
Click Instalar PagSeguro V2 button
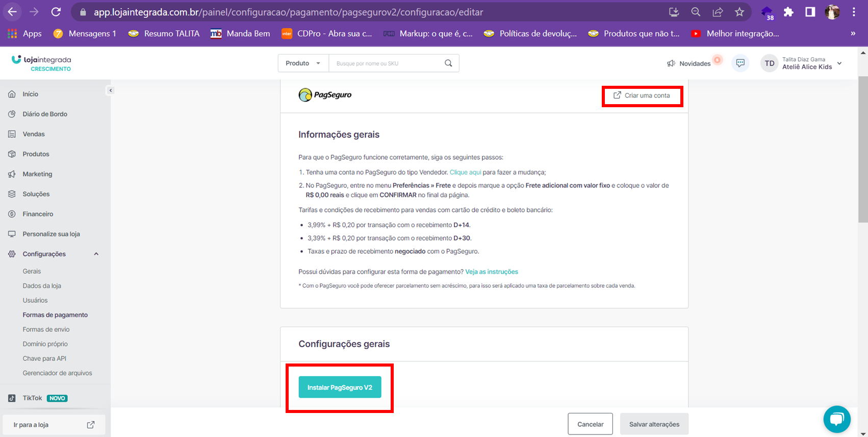pos(340,387)
